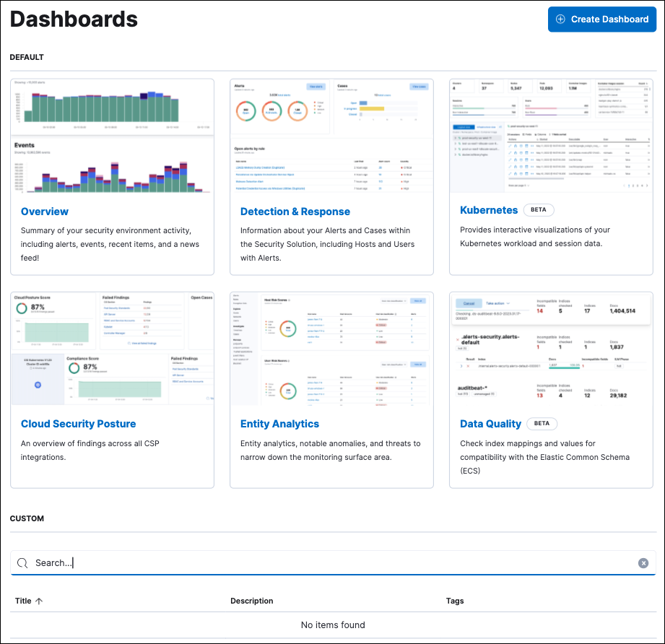
Task: Click the Entity Analytics preview thumbnail
Action: (331, 349)
